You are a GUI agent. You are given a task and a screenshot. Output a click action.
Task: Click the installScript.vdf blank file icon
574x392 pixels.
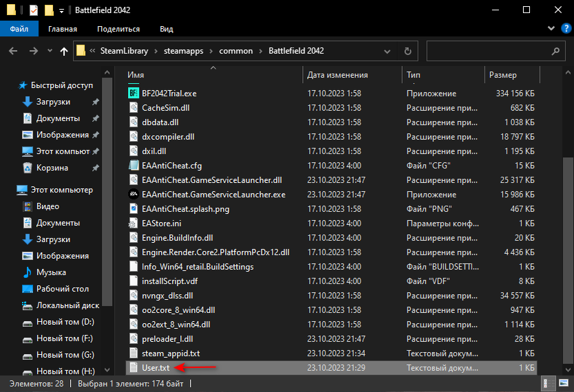pos(134,281)
